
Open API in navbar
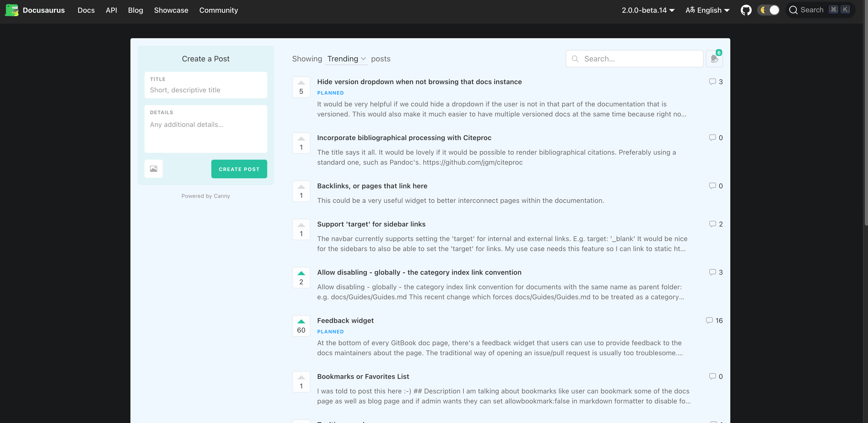coord(112,10)
